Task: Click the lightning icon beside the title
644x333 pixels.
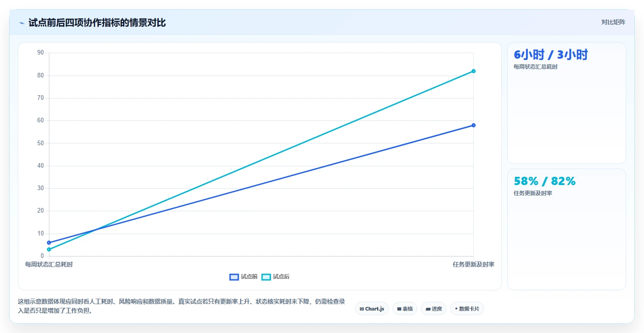Action: point(21,23)
